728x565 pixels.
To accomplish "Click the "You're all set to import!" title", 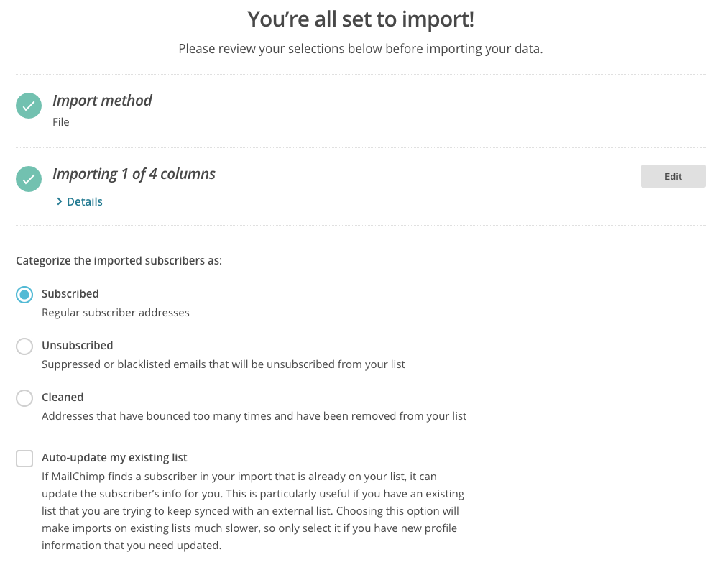I will click(361, 19).
